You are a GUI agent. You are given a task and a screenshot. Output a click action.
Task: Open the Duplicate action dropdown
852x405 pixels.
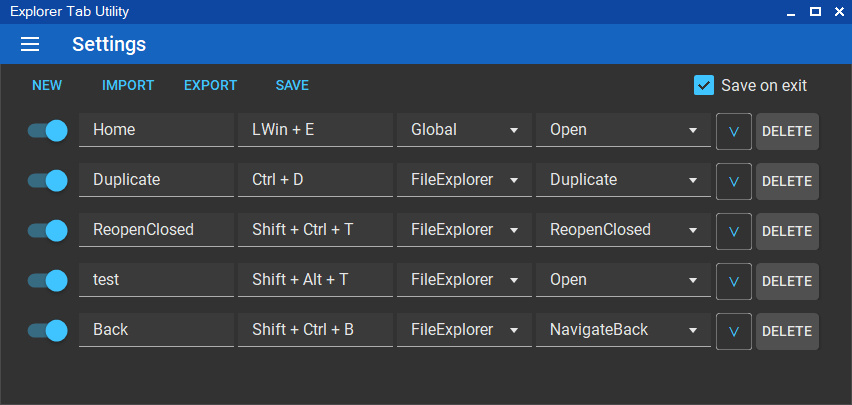point(623,180)
